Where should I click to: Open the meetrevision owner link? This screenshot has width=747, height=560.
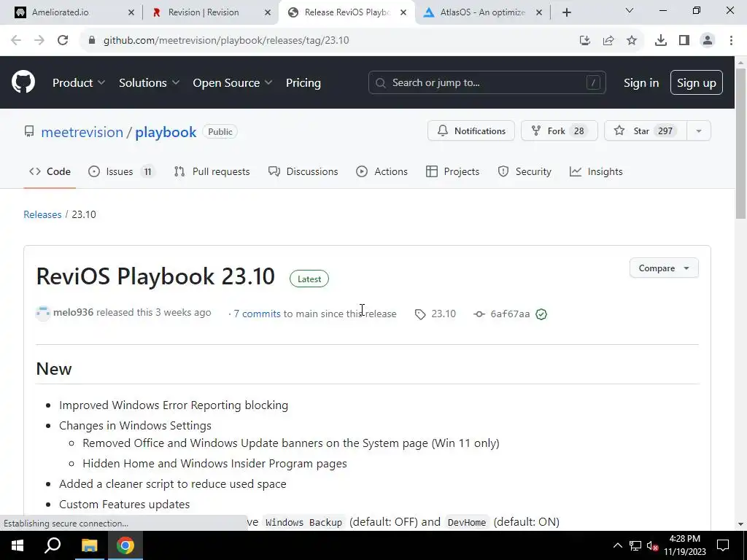82,132
